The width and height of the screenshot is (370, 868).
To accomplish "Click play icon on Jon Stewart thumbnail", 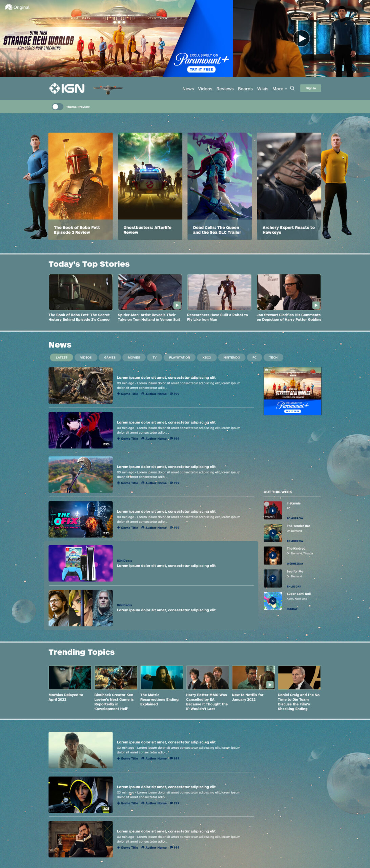I will click(316, 305).
